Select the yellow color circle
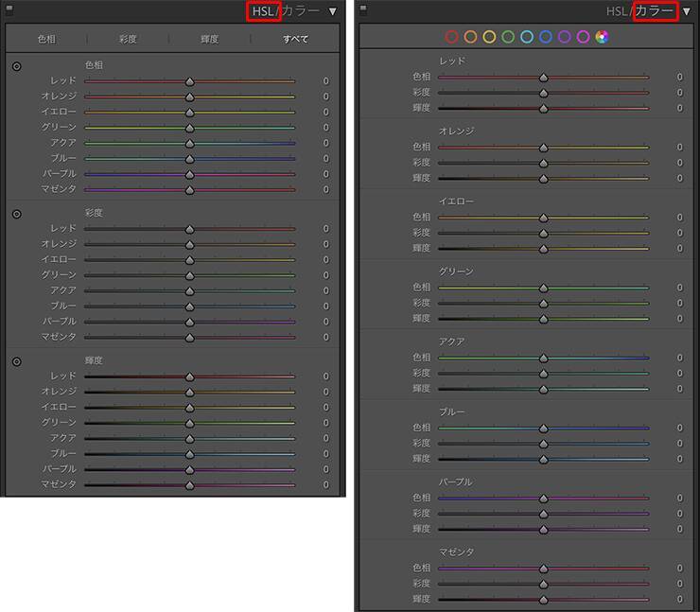 tap(489, 37)
